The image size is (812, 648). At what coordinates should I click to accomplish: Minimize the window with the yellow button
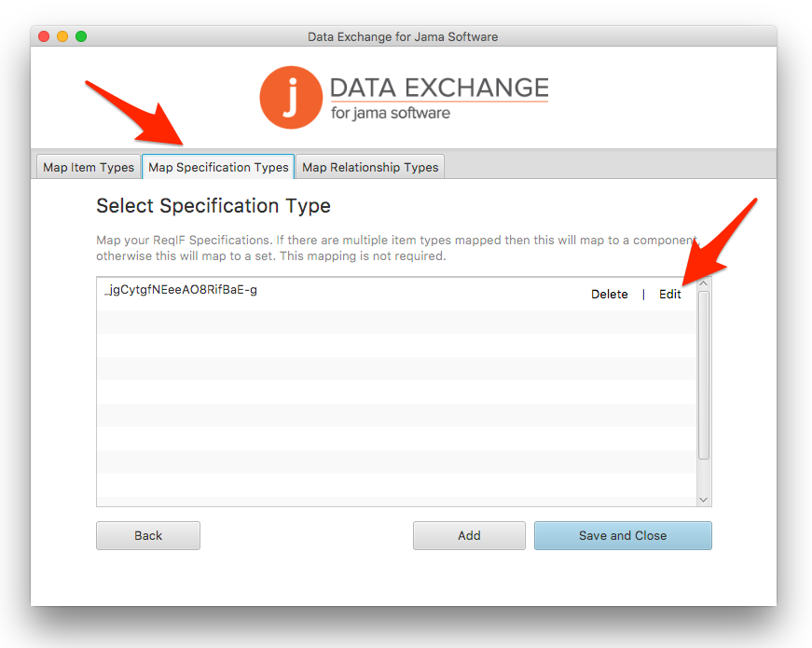pyautogui.click(x=62, y=36)
